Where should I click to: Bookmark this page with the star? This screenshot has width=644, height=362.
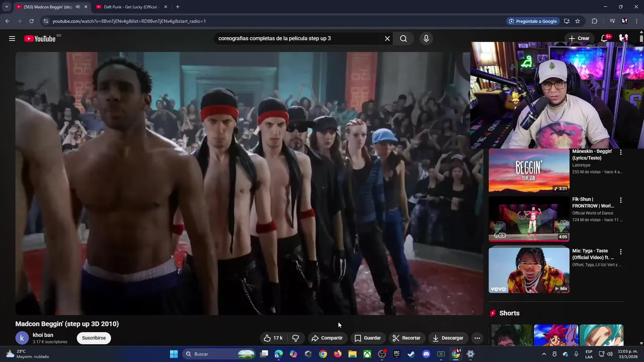(x=578, y=21)
